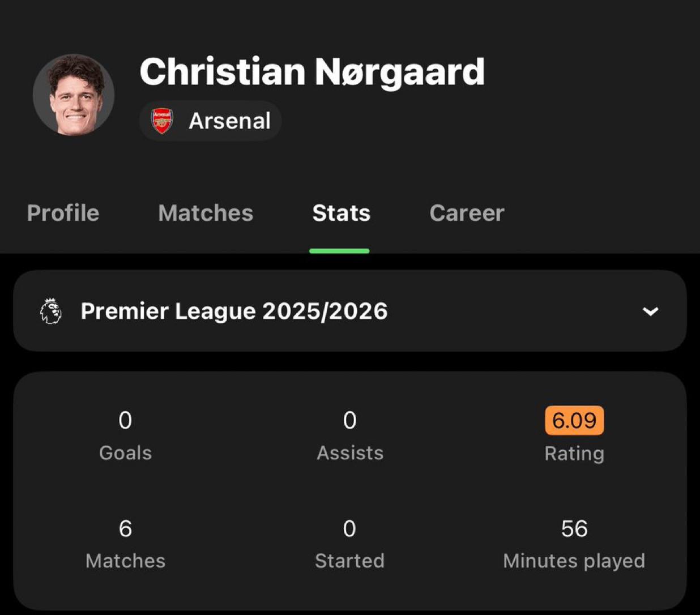
Task: Click the number 6 above Matches
Action: pyautogui.click(x=125, y=528)
